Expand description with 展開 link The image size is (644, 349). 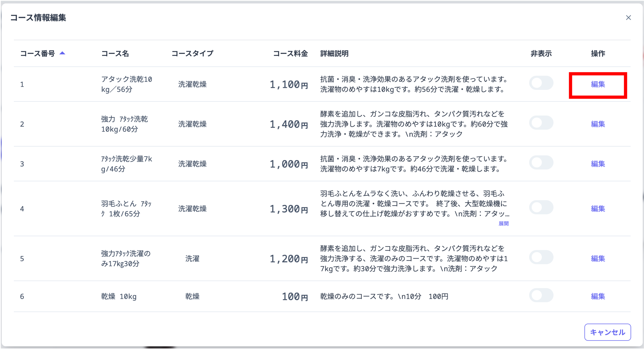[x=503, y=224]
